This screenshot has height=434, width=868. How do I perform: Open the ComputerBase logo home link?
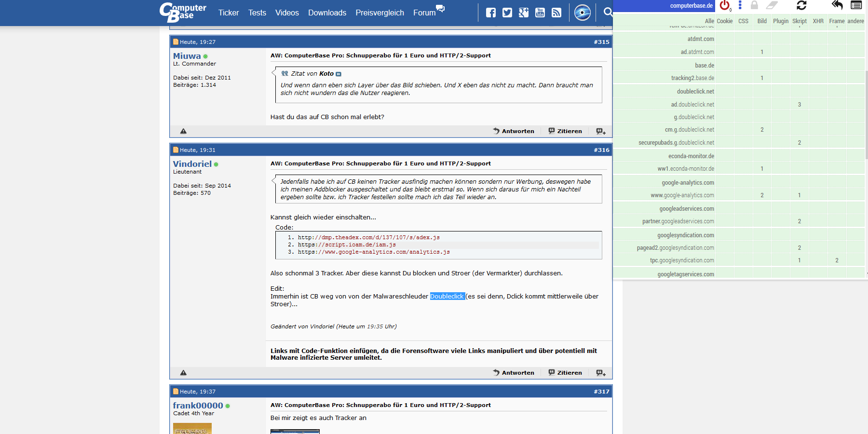click(x=183, y=13)
